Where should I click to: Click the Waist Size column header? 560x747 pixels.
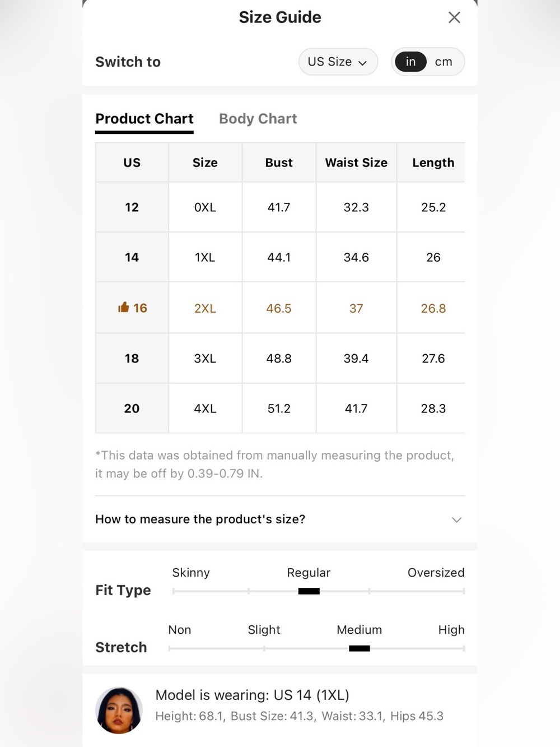pos(356,163)
